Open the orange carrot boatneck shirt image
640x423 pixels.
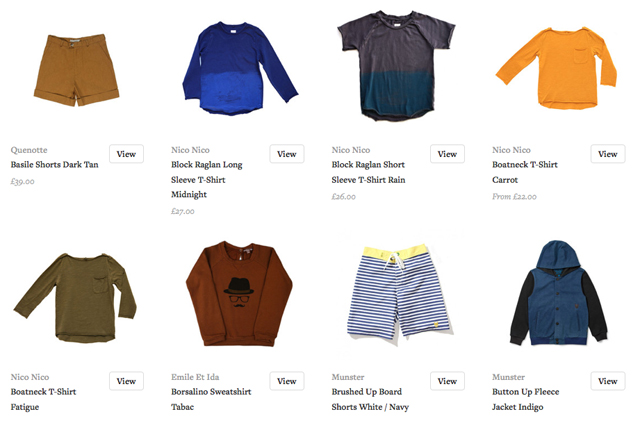[557, 68]
